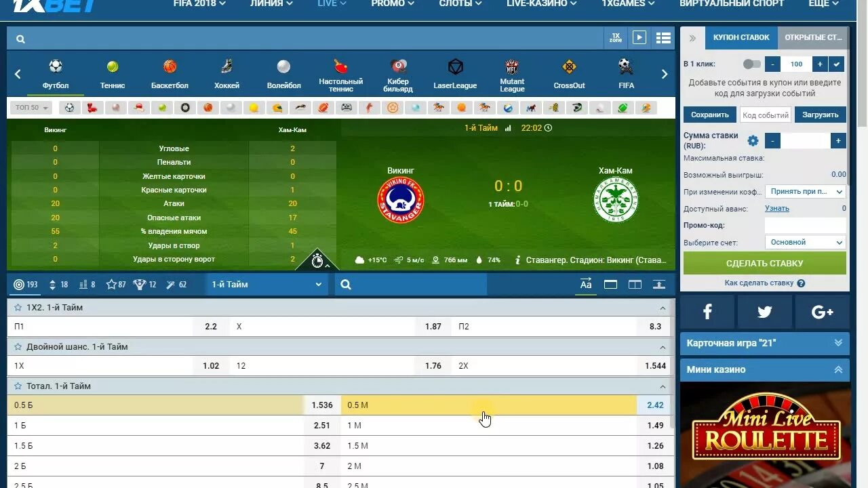Select 0.5 М total odds 2.42

[x=655, y=405]
